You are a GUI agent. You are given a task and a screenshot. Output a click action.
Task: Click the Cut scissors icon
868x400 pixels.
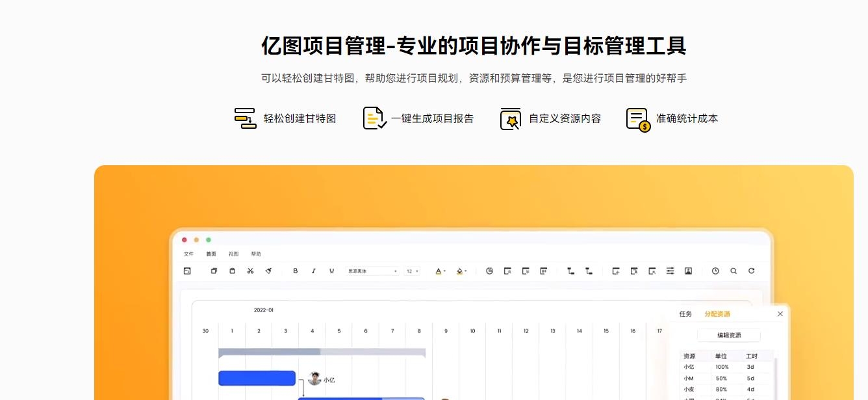[x=250, y=271]
